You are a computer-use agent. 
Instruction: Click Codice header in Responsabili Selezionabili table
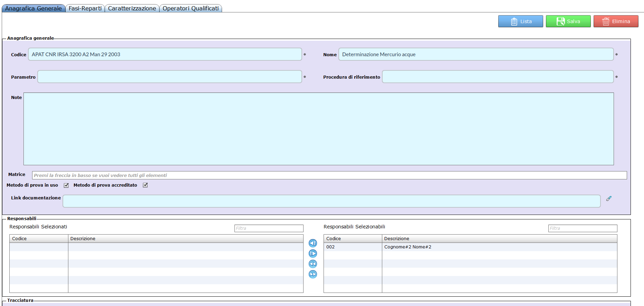pos(353,239)
